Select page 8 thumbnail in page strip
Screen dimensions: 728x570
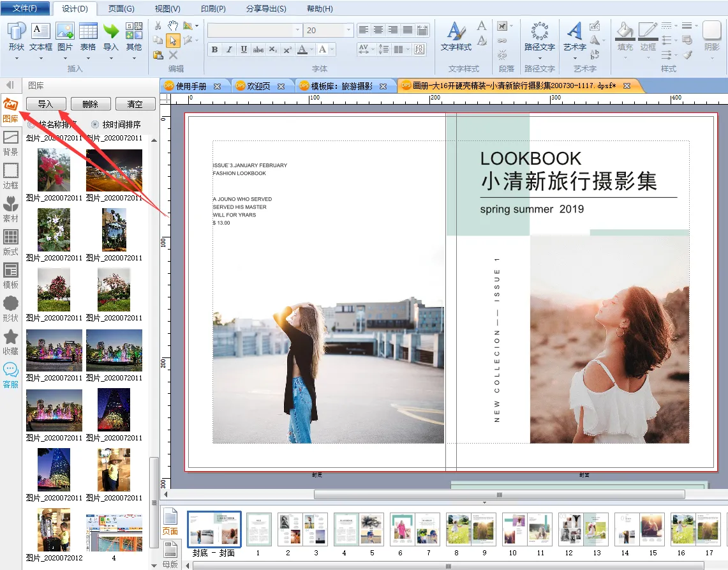pos(457,529)
